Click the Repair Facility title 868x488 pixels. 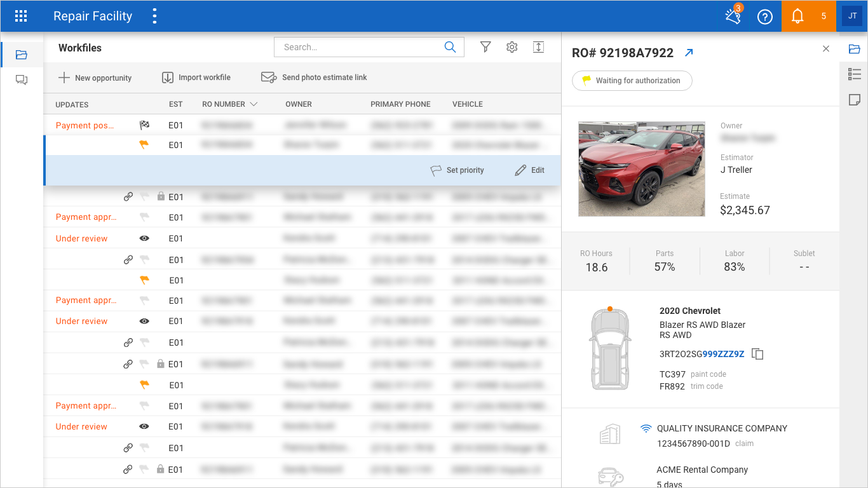point(93,17)
